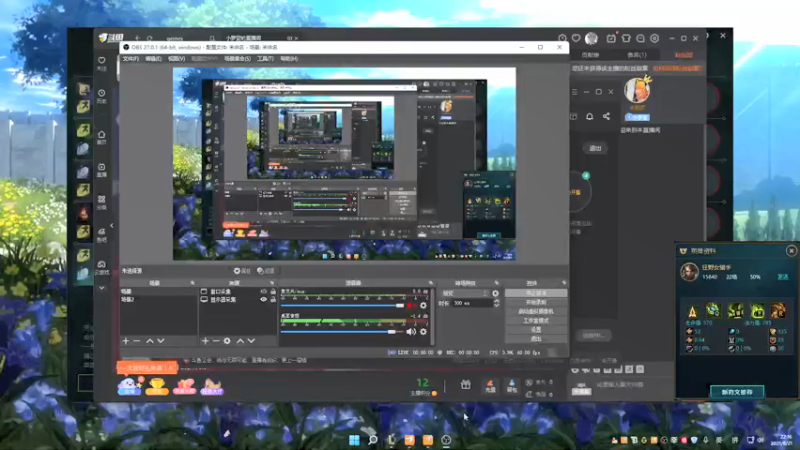Move source up with up arrow in Sources panel
This screenshot has width=800, height=450.
click(x=240, y=340)
